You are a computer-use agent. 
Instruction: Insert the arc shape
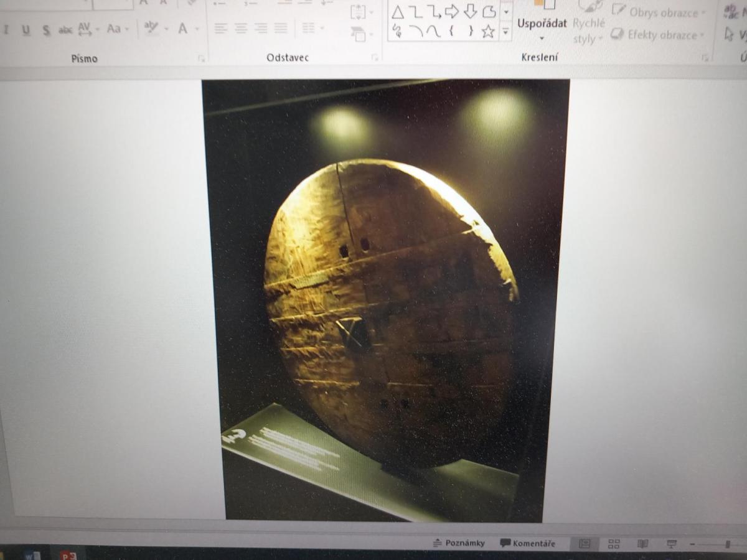pyautogui.click(x=416, y=31)
